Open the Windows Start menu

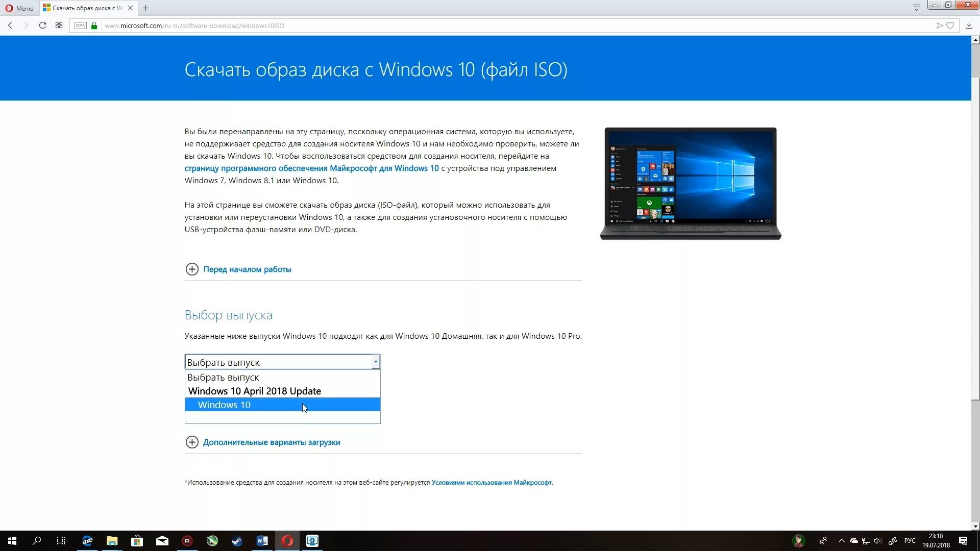(x=12, y=541)
